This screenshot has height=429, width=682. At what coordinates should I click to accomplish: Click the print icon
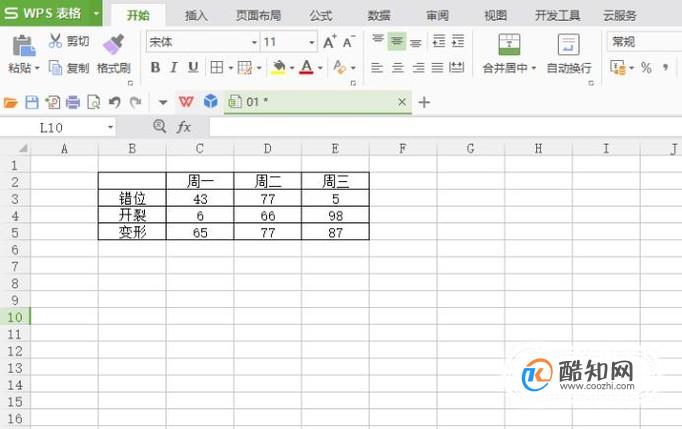(73, 102)
